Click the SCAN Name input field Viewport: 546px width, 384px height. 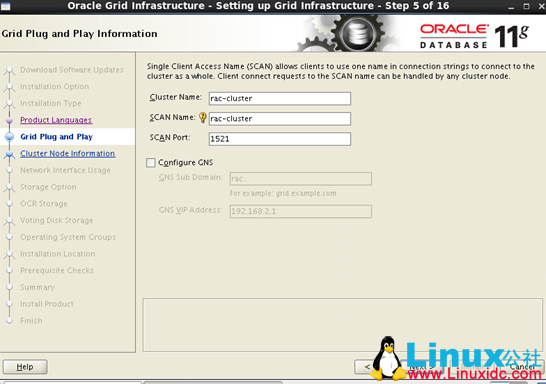tap(280, 119)
